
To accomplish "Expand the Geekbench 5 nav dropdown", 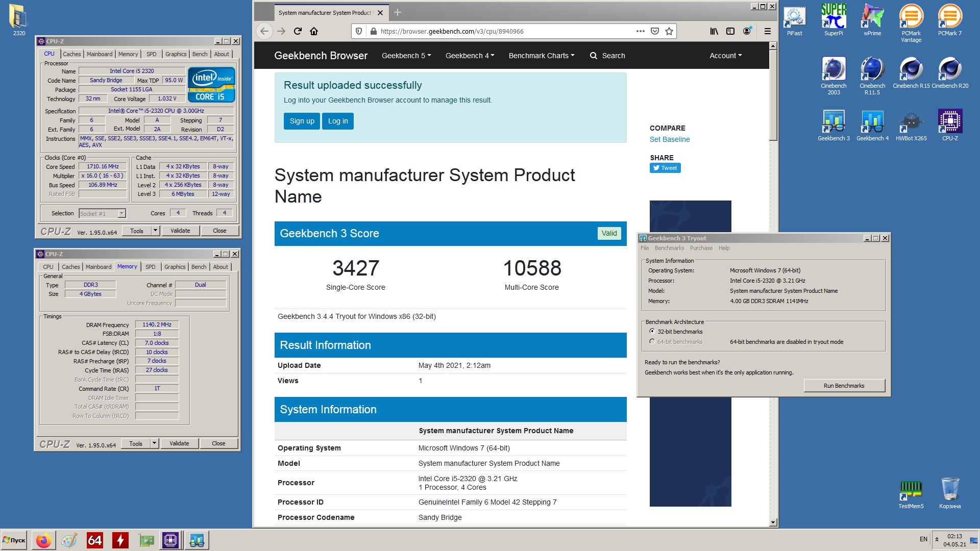I will pos(406,56).
